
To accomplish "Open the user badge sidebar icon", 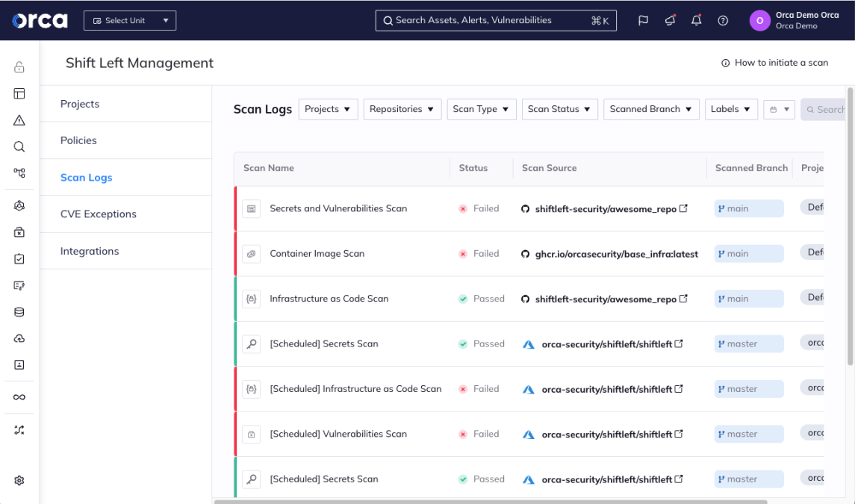I will (x=19, y=365).
